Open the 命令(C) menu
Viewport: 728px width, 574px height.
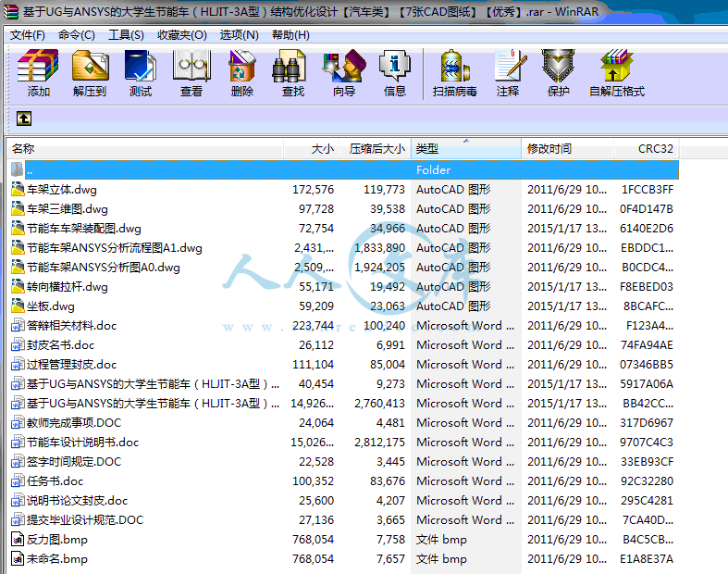point(77,35)
